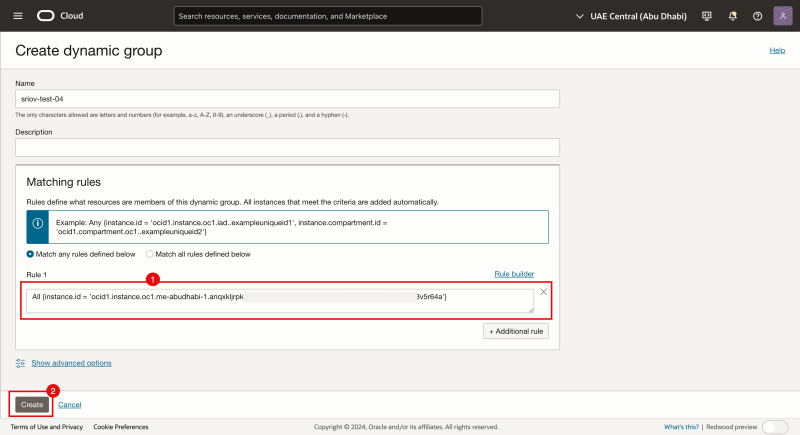Click the Create button
This screenshot has height=435, width=800.
coord(32,404)
